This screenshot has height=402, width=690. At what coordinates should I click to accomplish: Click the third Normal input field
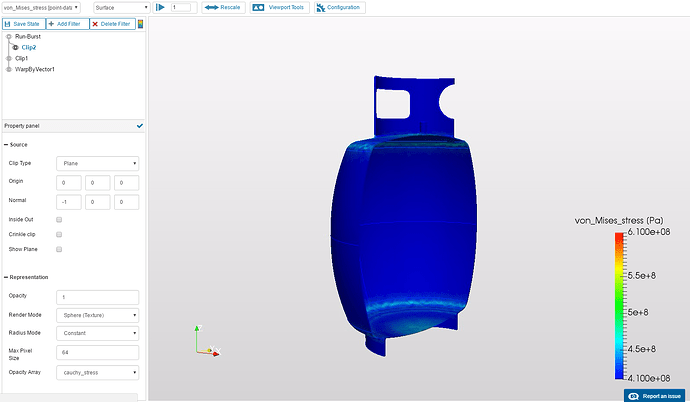coord(127,202)
